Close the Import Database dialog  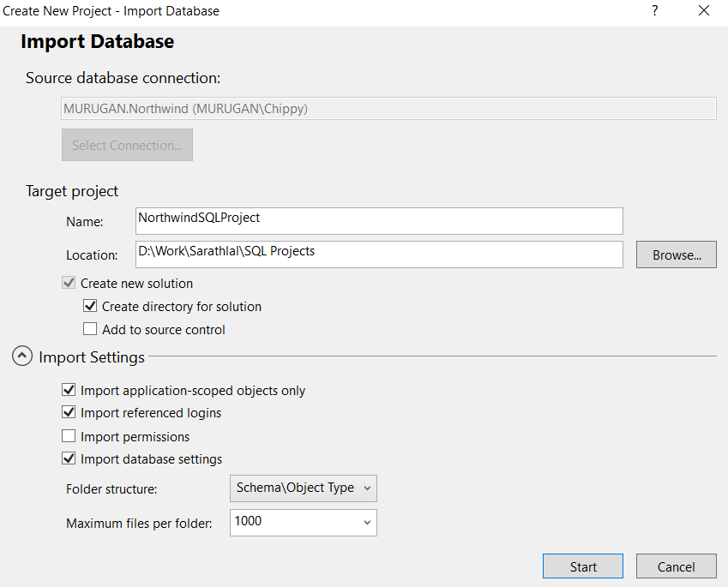tap(703, 11)
